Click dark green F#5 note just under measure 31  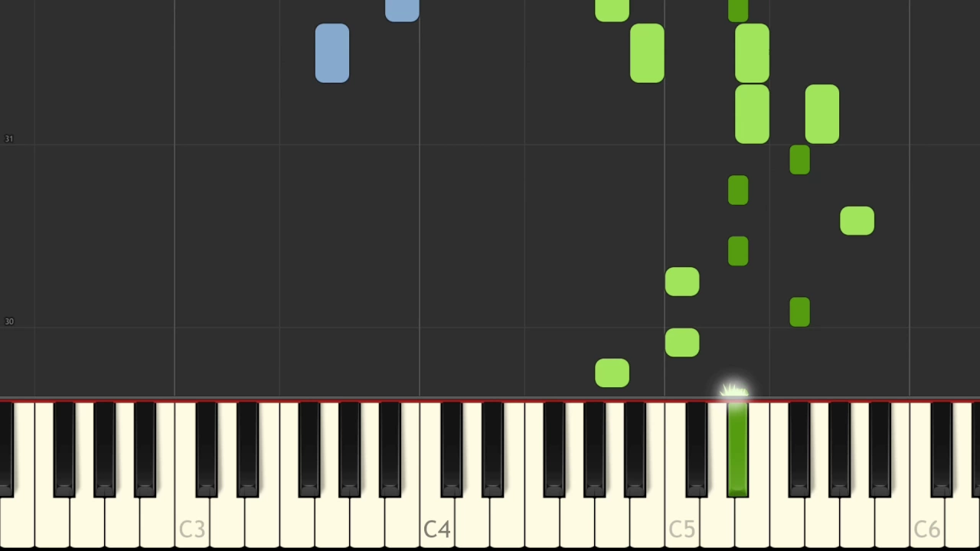[x=799, y=159]
